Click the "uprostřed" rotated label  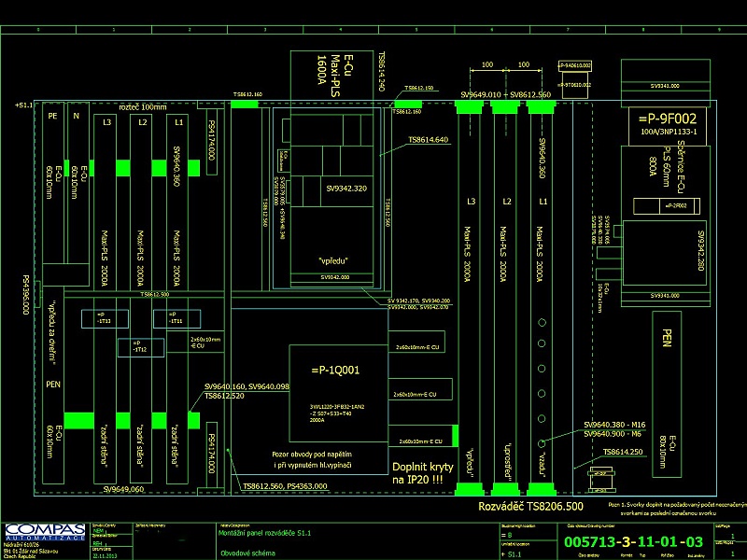507,461
